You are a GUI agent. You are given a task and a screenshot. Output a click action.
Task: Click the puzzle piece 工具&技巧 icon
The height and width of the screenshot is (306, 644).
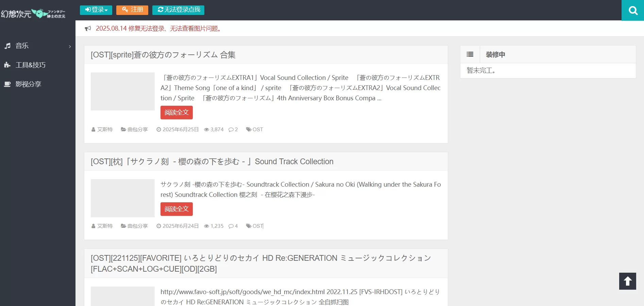click(x=7, y=65)
